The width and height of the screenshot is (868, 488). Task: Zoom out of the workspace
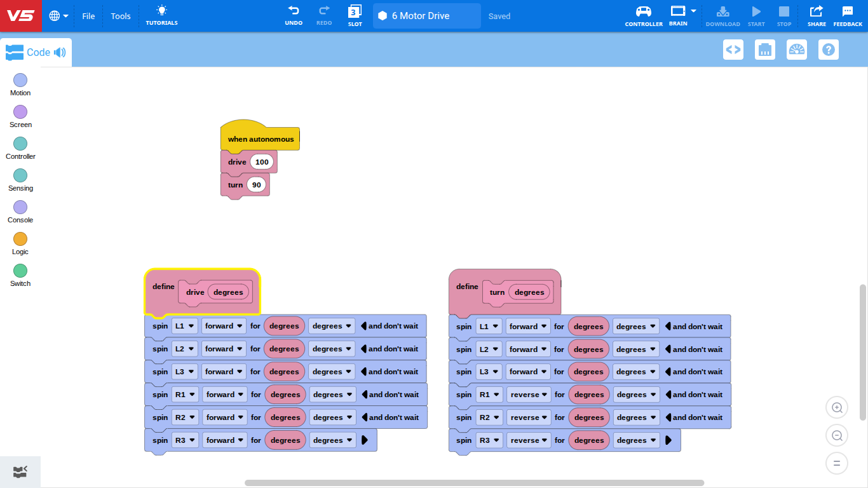(x=837, y=435)
